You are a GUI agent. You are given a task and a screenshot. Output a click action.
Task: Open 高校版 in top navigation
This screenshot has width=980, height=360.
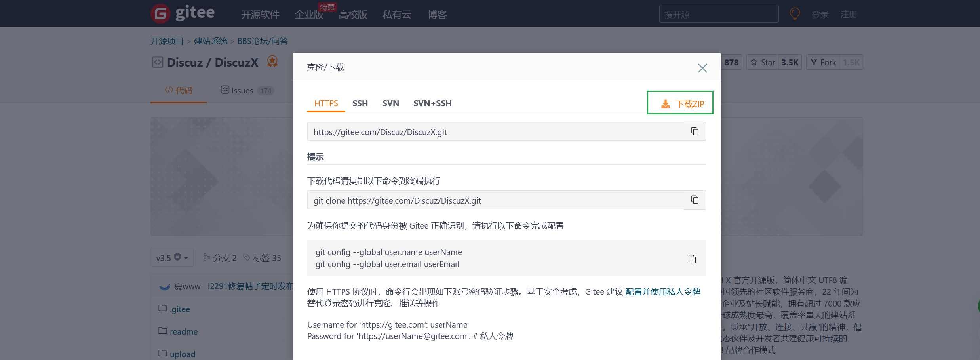pyautogui.click(x=353, y=15)
